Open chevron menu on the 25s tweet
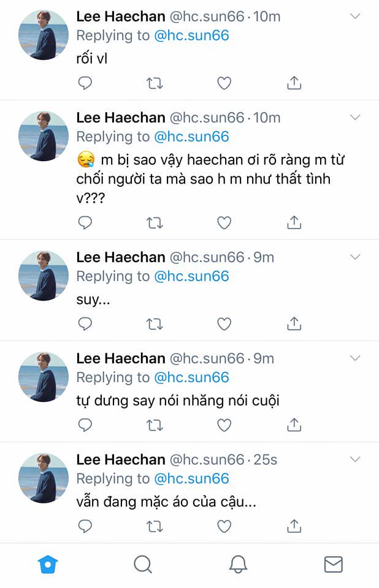Screen dimensions: 379x588 click(x=355, y=459)
